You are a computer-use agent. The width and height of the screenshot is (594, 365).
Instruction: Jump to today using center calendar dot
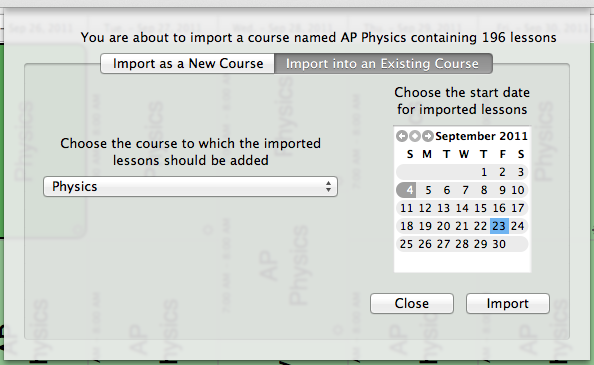[x=415, y=136]
